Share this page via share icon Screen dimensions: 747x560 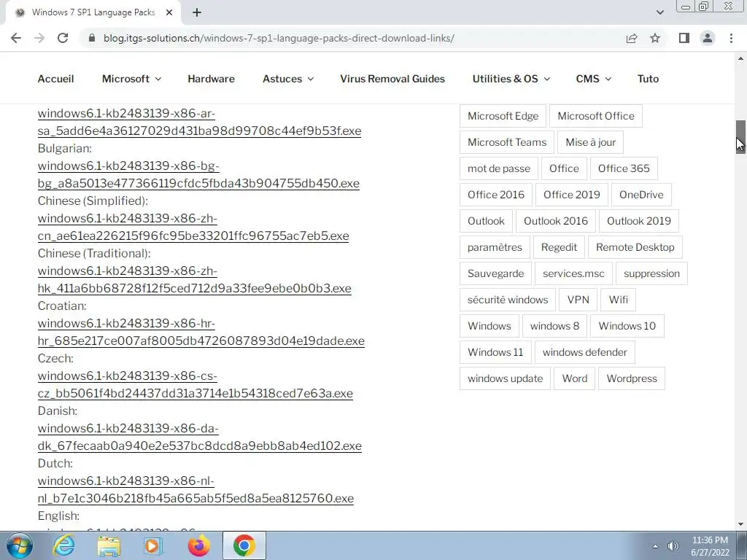632,38
